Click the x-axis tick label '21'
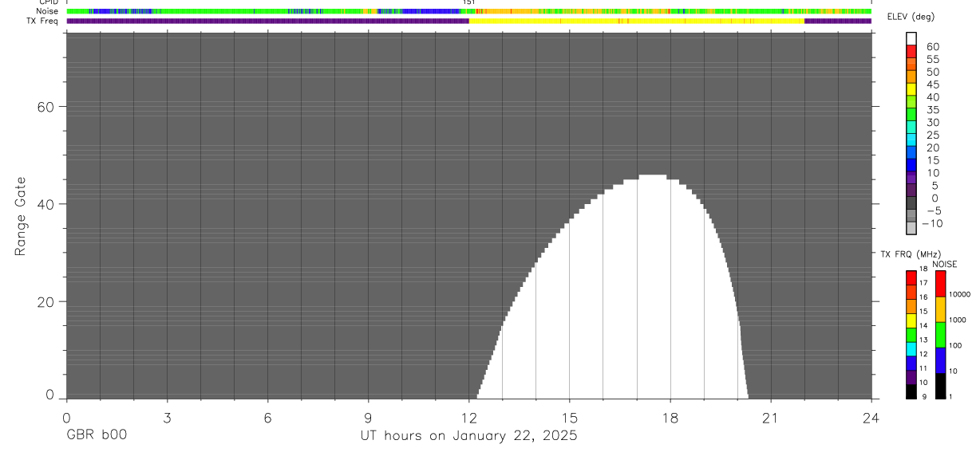980x452 pixels. tap(771, 418)
